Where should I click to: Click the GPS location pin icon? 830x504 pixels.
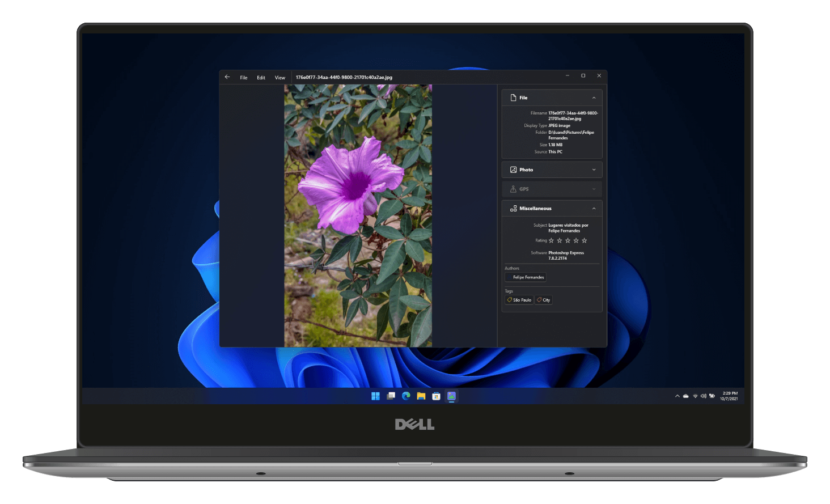[513, 189]
